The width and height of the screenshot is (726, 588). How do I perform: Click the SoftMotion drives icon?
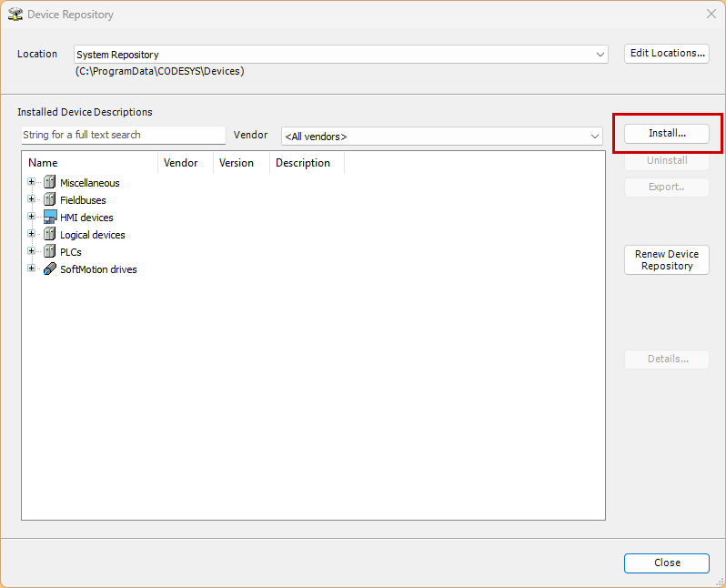point(49,269)
